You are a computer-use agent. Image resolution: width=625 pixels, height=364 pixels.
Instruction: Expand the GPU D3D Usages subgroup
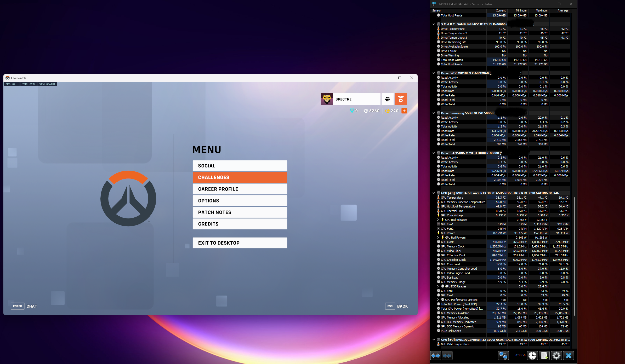438,286
